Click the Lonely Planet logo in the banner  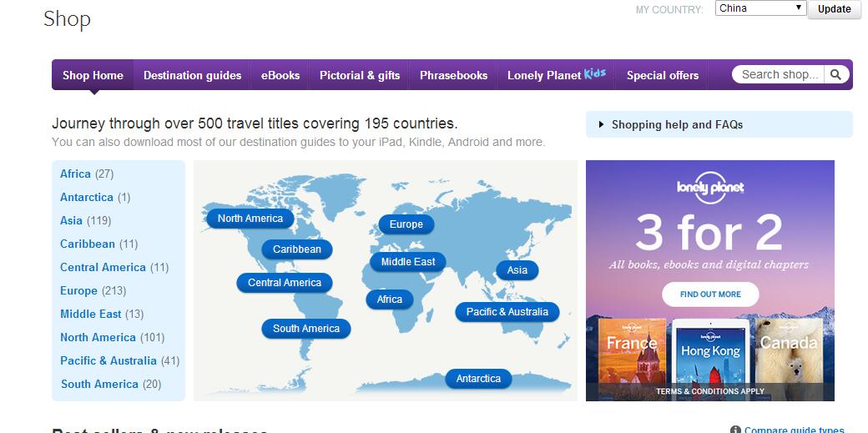pos(710,187)
